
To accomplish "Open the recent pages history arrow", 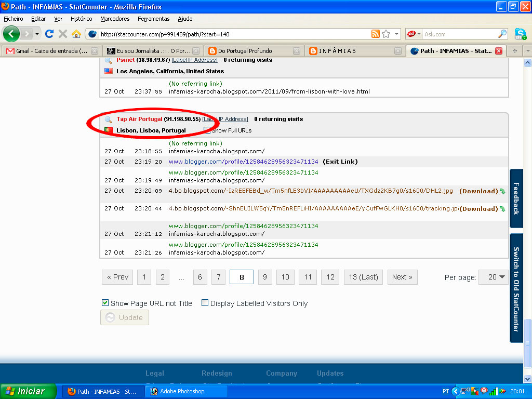I will coord(37,34).
